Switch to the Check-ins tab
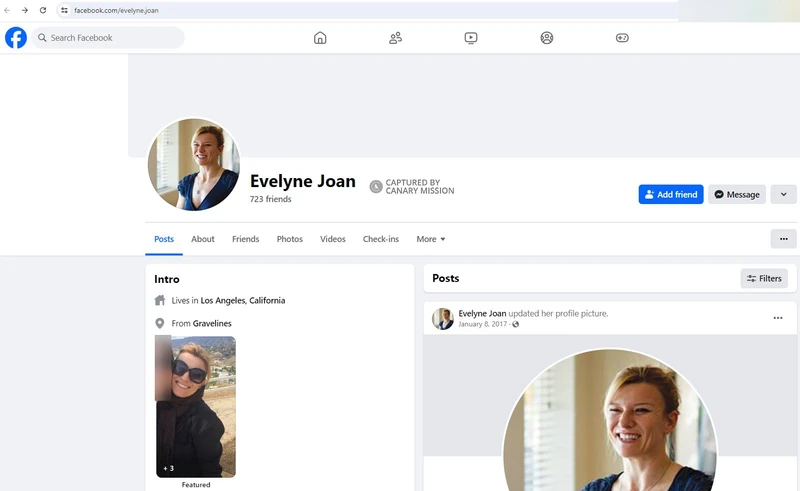The image size is (800, 491). (x=381, y=239)
